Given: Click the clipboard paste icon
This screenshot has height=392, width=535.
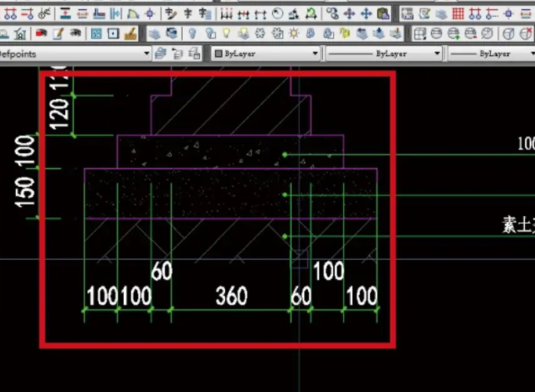Looking at the screenshot, I should (x=383, y=13).
